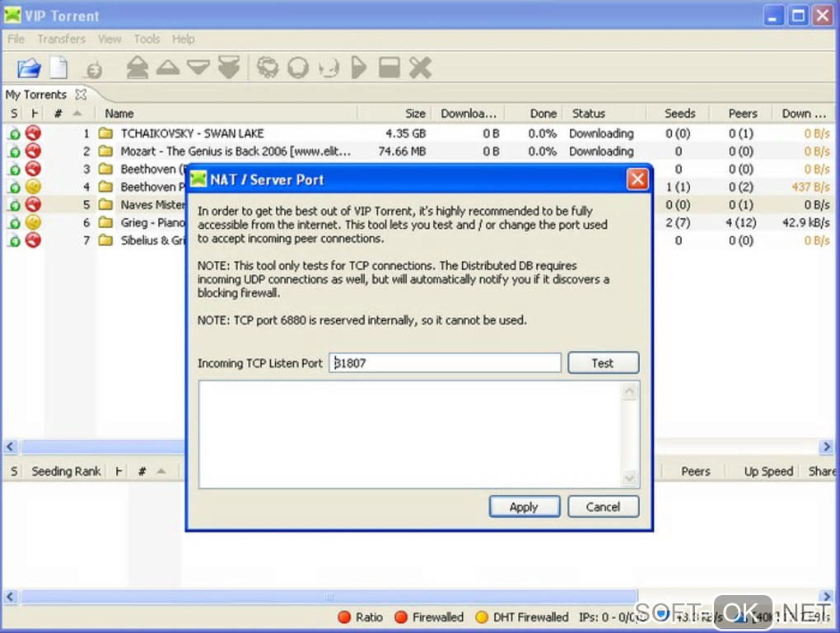Click the empty test results text area
840x633 pixels.
(410, 435)
